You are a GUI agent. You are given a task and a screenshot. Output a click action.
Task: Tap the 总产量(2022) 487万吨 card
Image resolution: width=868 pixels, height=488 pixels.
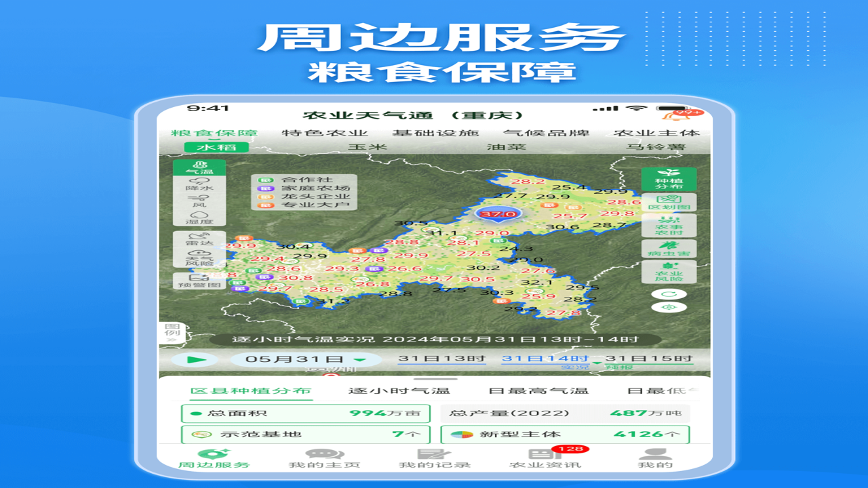[x=566, y=413]
